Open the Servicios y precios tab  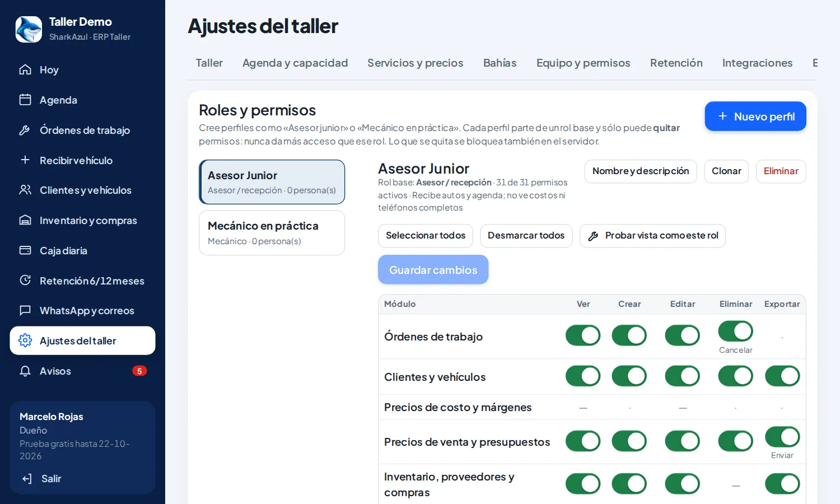tap(416, 63)
